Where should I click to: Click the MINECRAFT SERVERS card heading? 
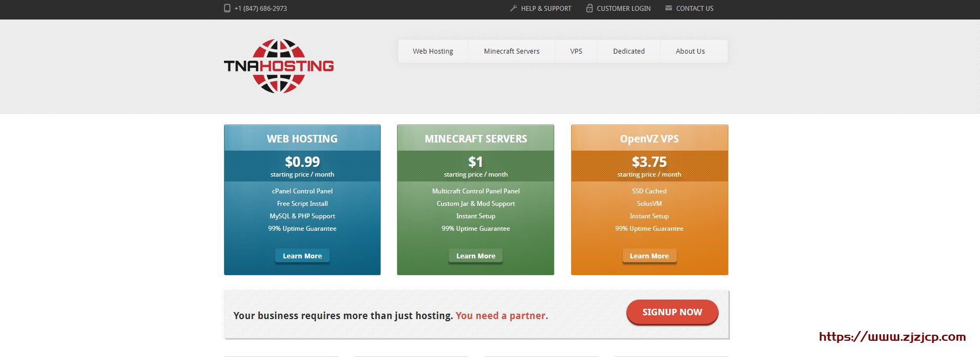tap(476, 139)
